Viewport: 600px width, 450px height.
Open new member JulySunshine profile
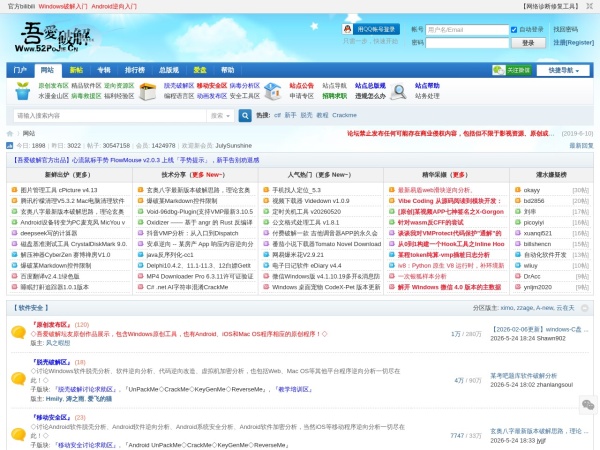[x=234, y=146]
